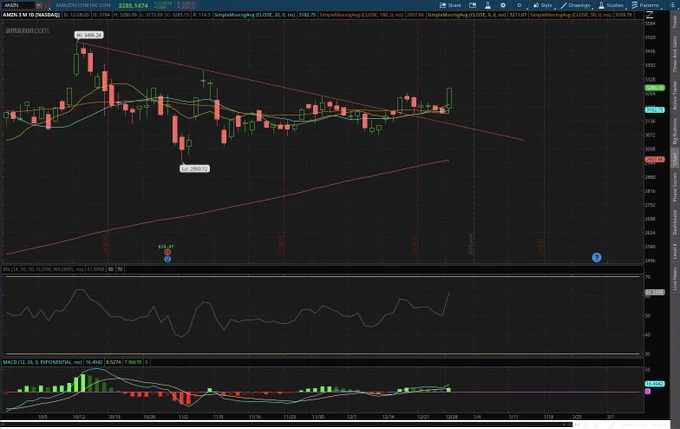This screenshot has height=429, width=680.
Task: Click the AMAZON COM INC COM company name
Action: pyautogui.click(x=83, y=5)
